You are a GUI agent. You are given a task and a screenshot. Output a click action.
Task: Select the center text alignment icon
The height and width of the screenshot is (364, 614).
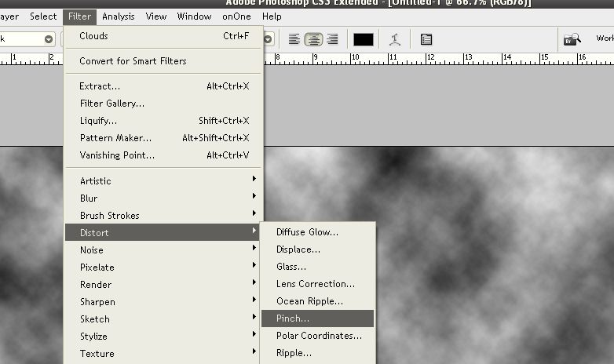[313, 39]
